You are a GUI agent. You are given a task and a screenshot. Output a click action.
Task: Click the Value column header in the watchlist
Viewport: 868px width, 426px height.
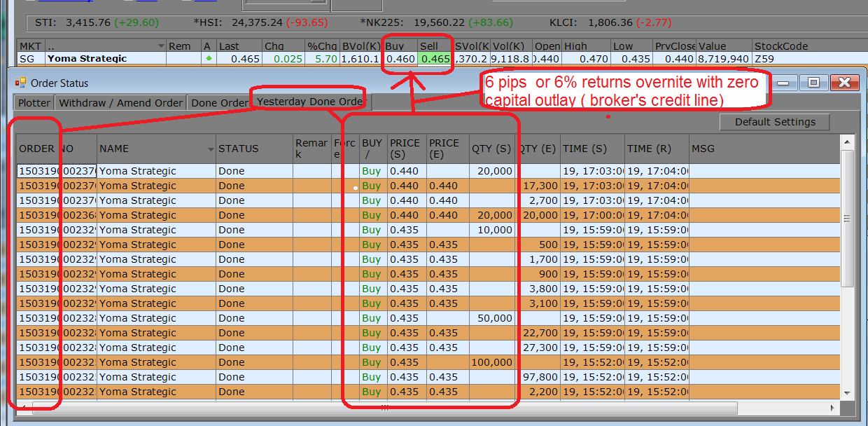[724, 46]
